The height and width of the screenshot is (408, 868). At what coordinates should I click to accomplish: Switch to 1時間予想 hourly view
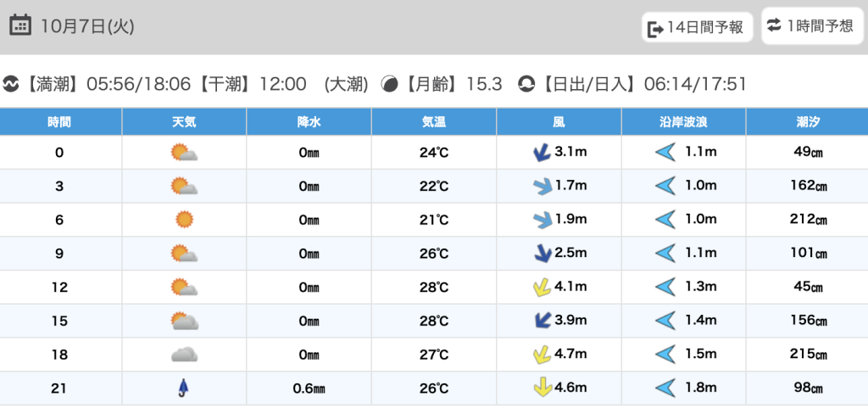point(810,26)
